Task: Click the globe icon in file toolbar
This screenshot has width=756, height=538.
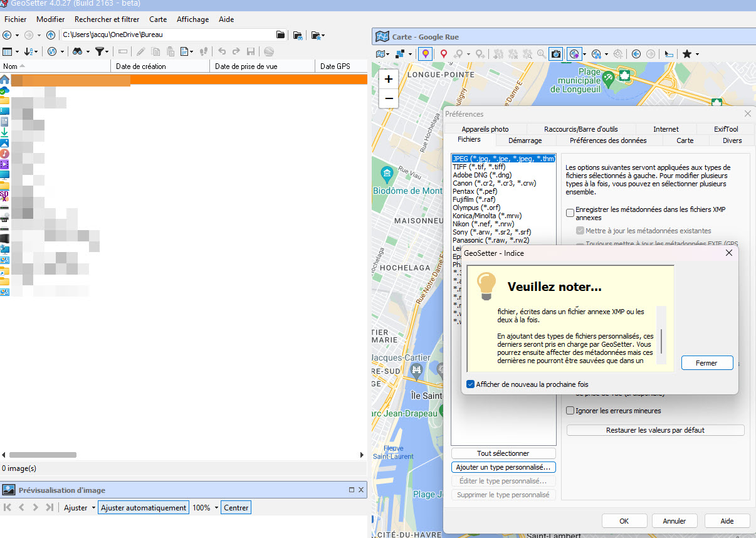Action: tap(269, 51)
